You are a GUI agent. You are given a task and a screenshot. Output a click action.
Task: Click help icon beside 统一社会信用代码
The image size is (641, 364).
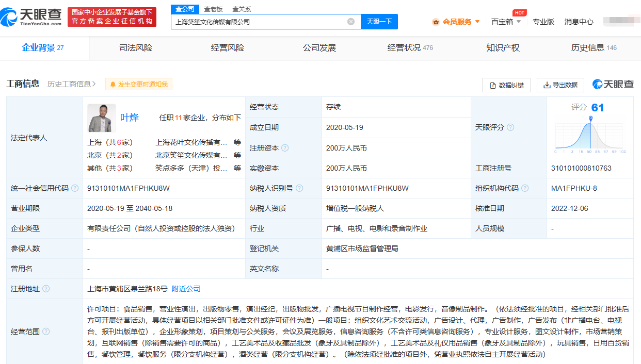(x=75, y=188)
